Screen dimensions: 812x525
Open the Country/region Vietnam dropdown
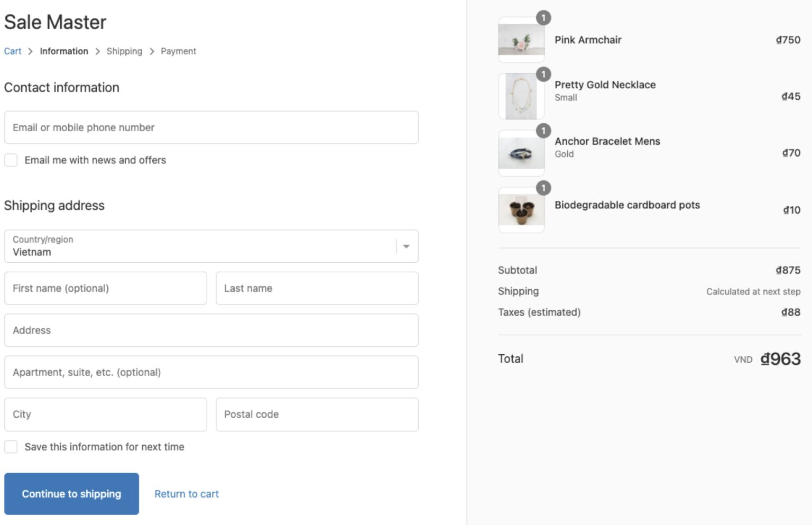(x=211, y=246)
